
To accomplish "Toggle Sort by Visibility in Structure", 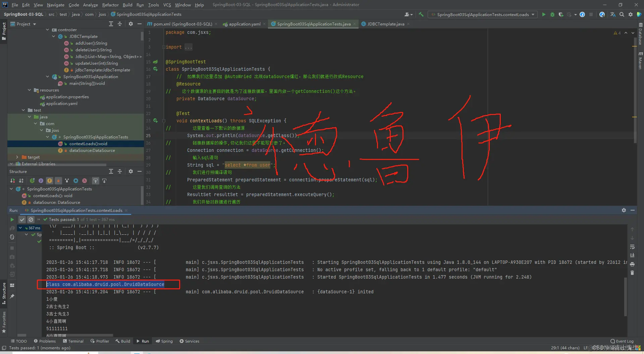I will 12,181.
